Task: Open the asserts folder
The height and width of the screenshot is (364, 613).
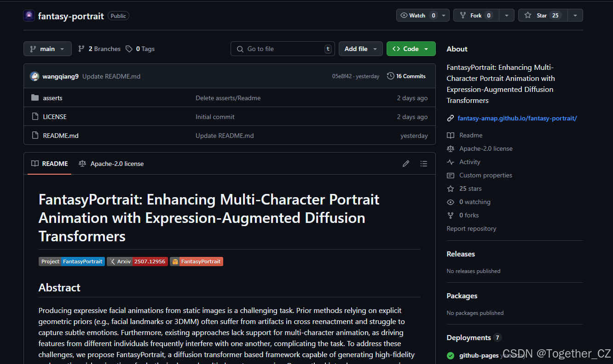Action: pyautogui.click(x=52, y=97)
